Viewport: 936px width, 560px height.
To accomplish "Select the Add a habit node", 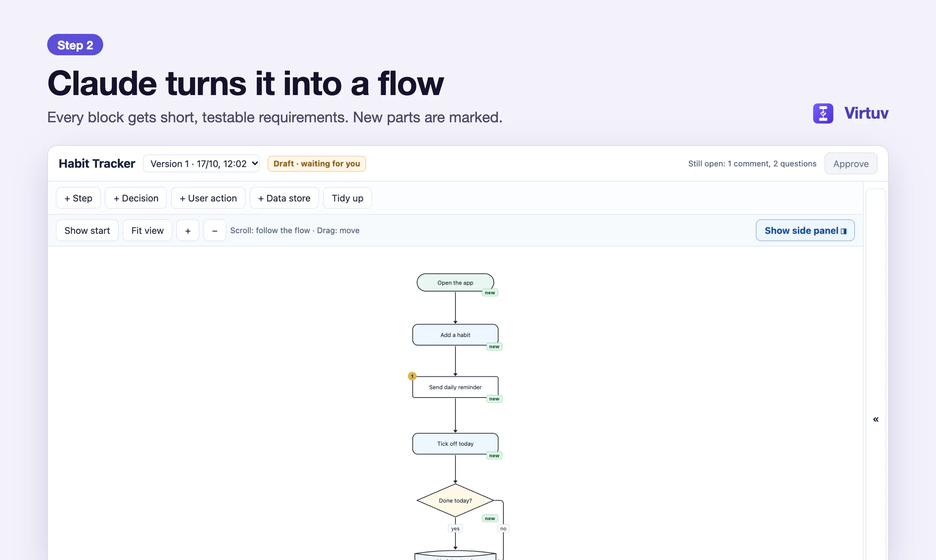I will tap(455, 335).
